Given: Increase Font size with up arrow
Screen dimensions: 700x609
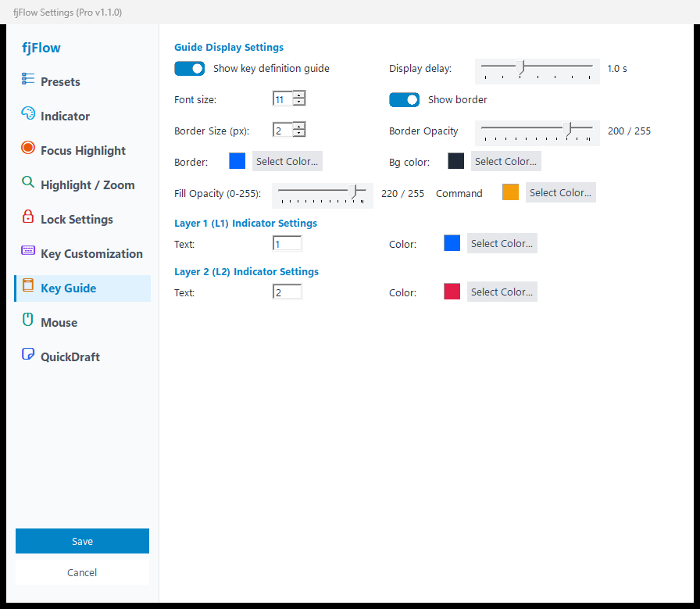Looking at the screenshot, I should pyautogui.click(x=299, y=95).
